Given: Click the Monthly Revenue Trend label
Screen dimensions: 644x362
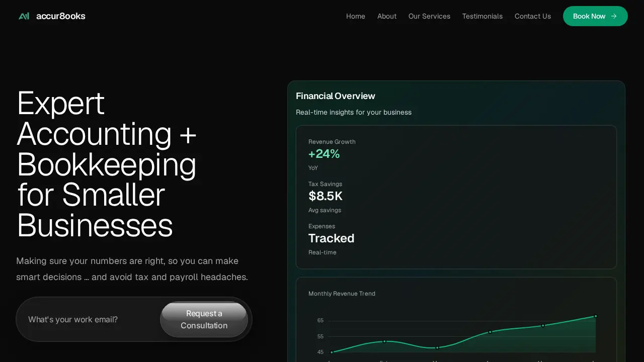Looking at the screenshot, I should pos(342,294).
